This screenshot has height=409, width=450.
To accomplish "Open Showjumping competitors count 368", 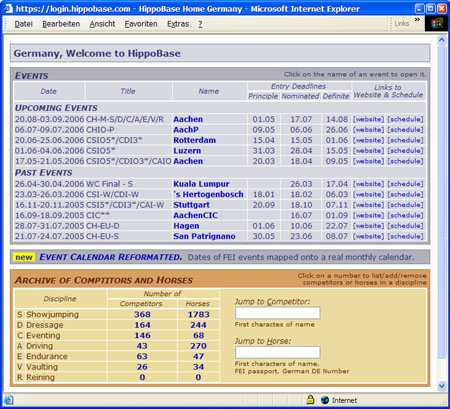I will 142,314.
